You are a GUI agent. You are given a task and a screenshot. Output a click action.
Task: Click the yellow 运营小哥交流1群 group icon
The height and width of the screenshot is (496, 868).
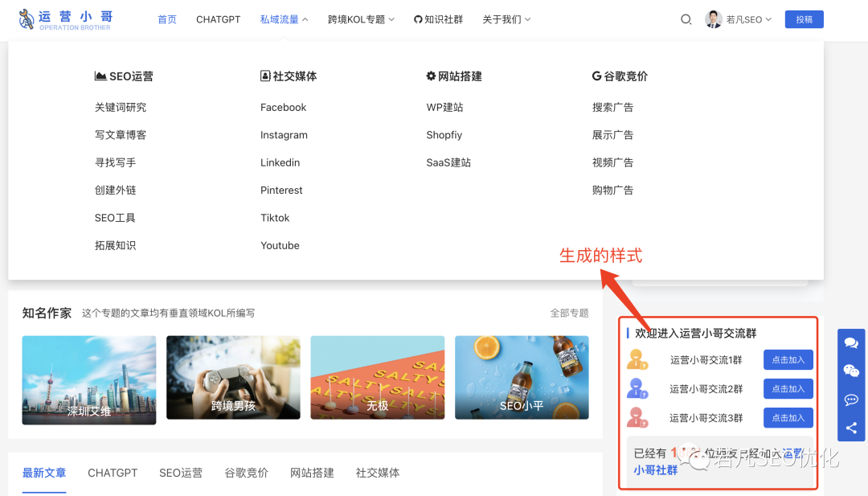pos(637,359)
